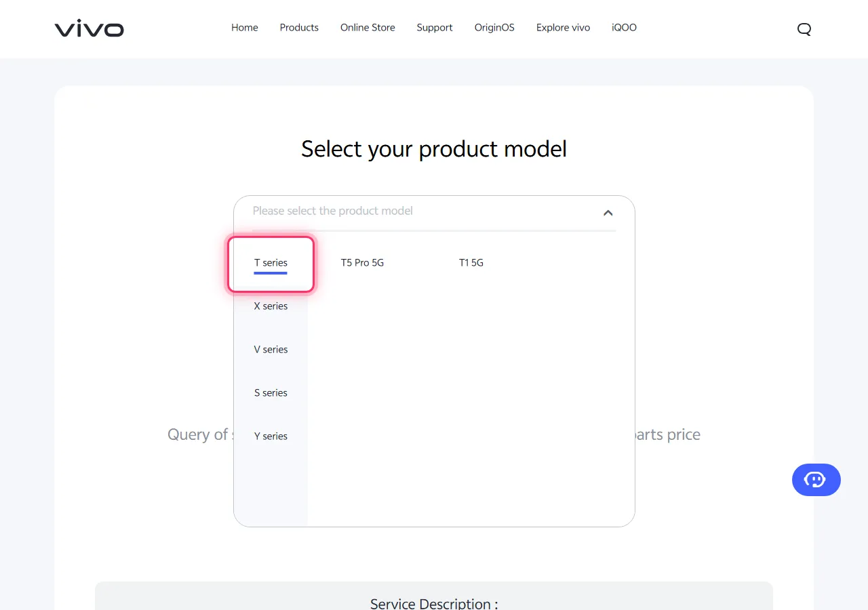Select the Y series tab
Image resolution: width=868 pixels, height=610 pixels.
point(271,436)
